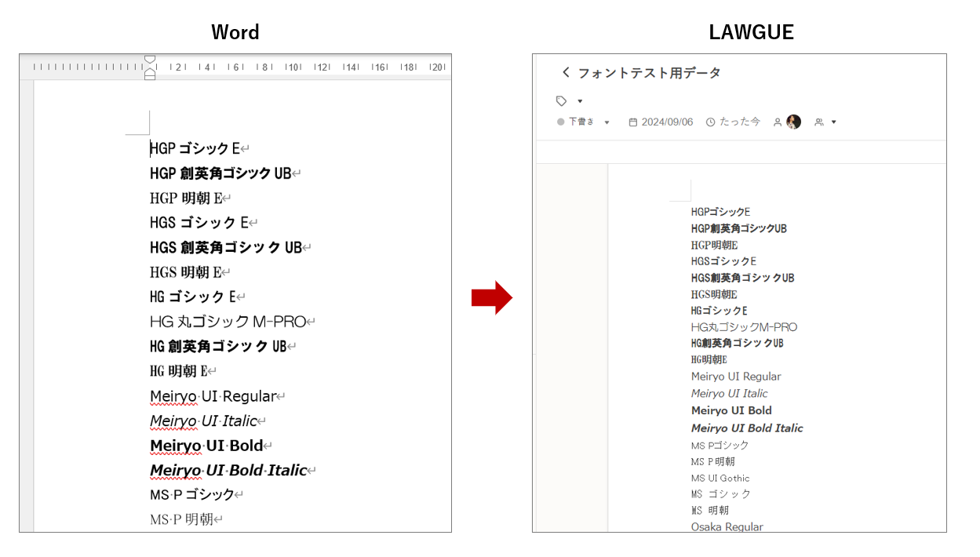The width and height of the screenshot is (980, 557).
Task: Click the user avatar photo
Action: [793, 122]
